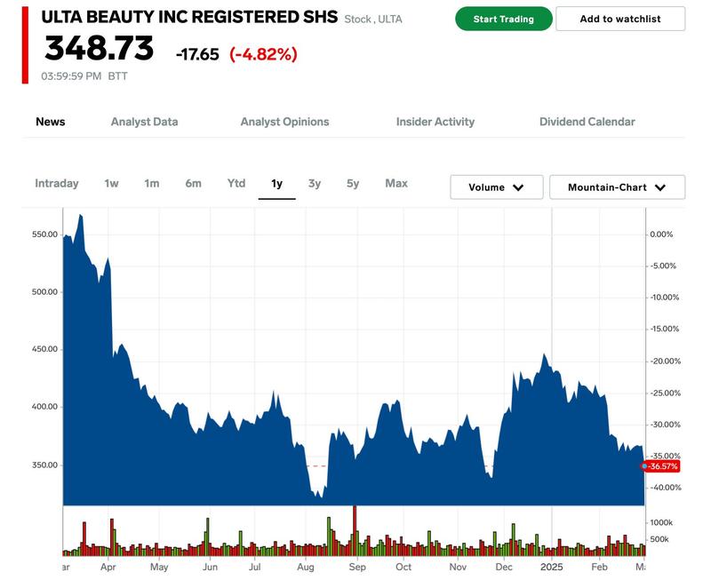The width and height of the screenshot is (711, 588).
Task: Switch to the Analyst Data tab
Action: [x=144, y=122]
